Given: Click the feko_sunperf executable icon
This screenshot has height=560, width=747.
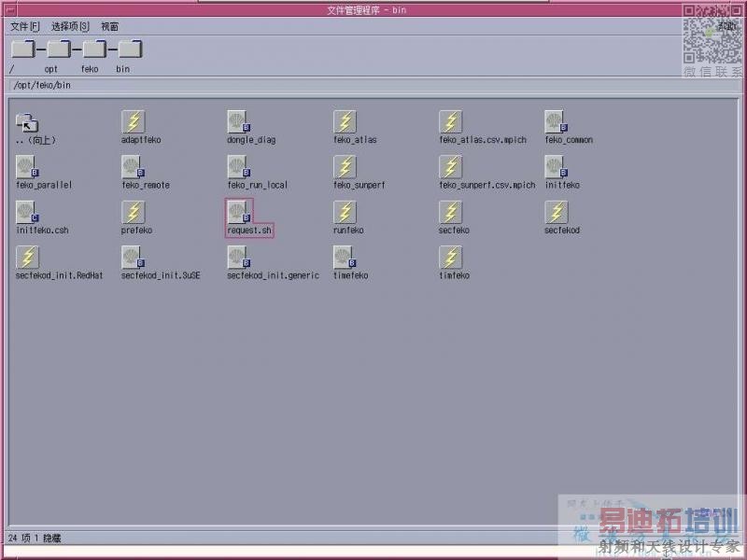Looking at the screenshot, I should click(x=345, y=167).
